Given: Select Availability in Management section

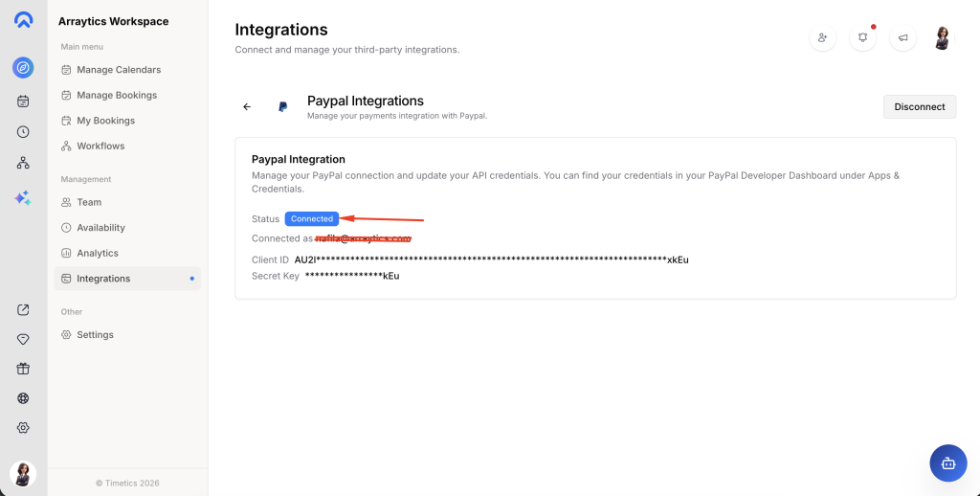Looking at the screenshot, I should coord(100,228).
